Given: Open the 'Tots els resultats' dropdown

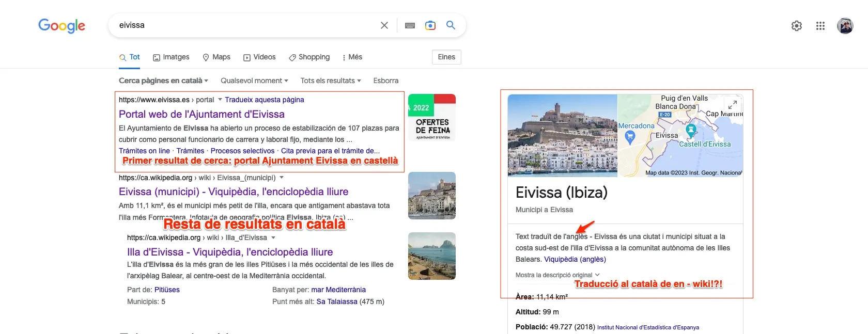Looking at the screenshot, I should pos(331,81).
